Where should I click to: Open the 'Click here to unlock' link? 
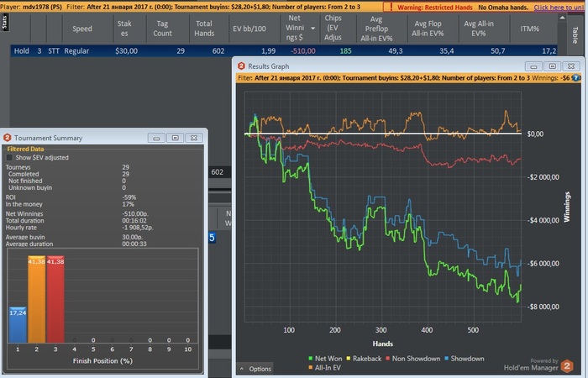tap(560, 7)
